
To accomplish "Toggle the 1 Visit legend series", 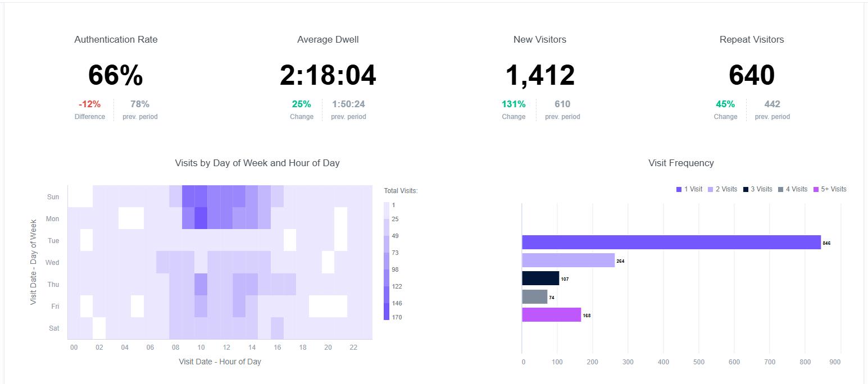I will (689, 189).
